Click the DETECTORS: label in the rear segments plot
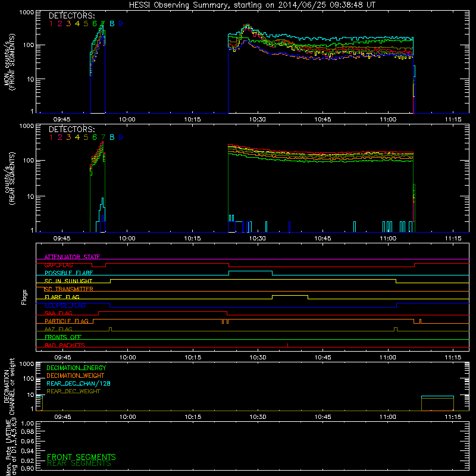The width and height of the screenshot is (476, 476). click(71, 129)
